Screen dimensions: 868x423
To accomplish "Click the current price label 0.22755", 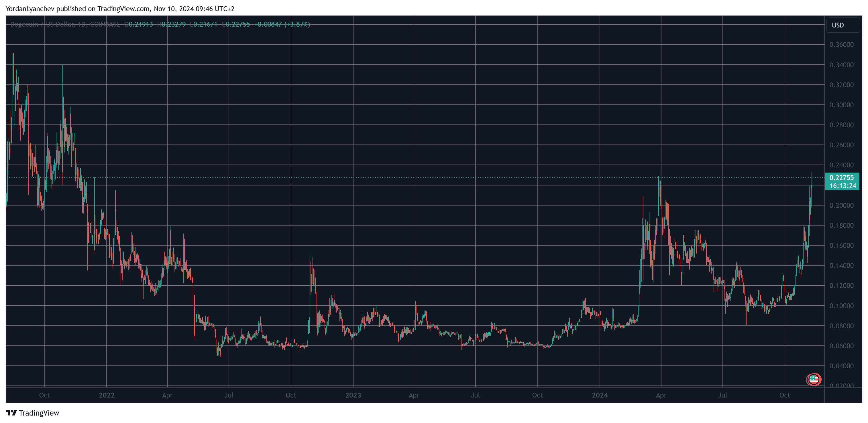I will (x=841, y=178).
